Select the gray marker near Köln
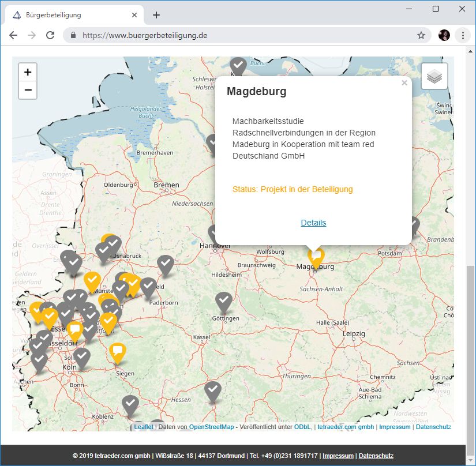Screen dimensions: 476x466 click(x=82, y=357)
